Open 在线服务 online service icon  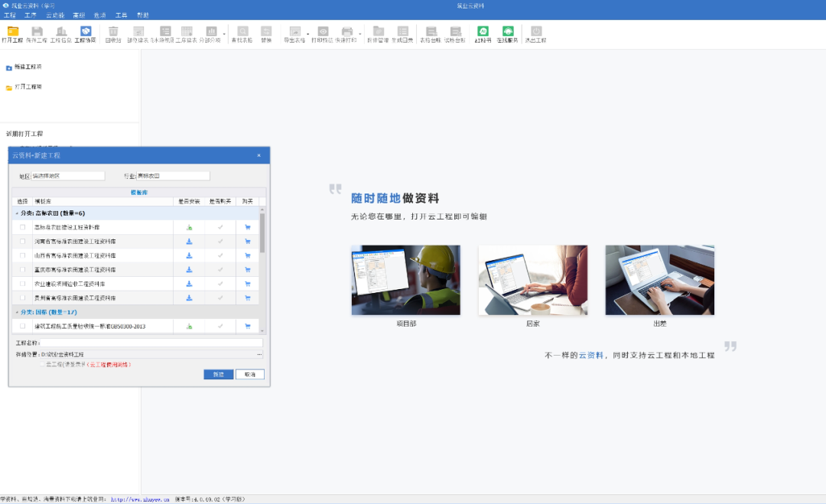(x=508, y=34)
